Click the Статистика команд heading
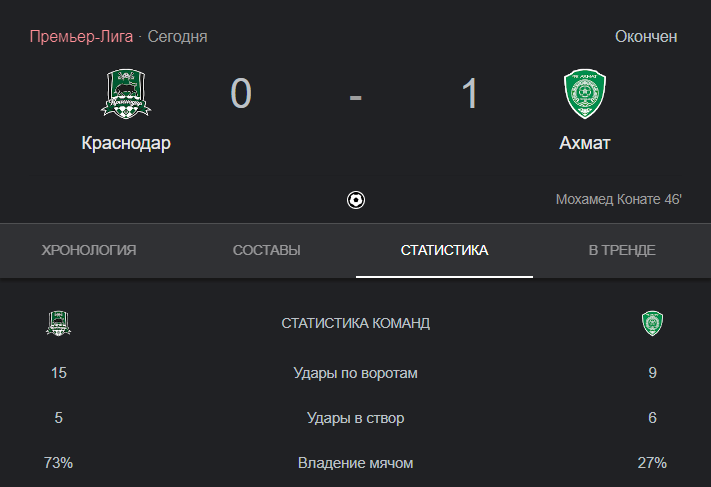711x487 pixels. (356, 323)
